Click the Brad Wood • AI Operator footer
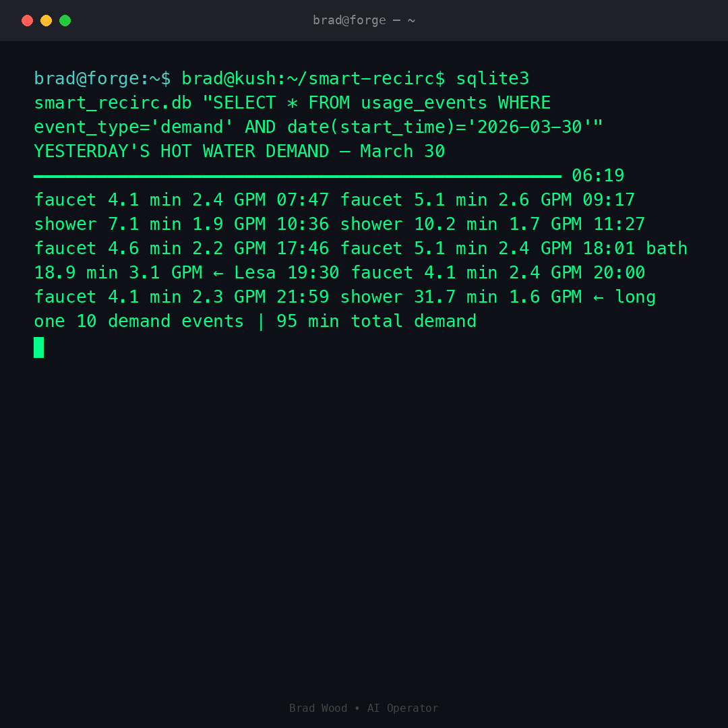The image size is (728, 728). coord(363,708)
